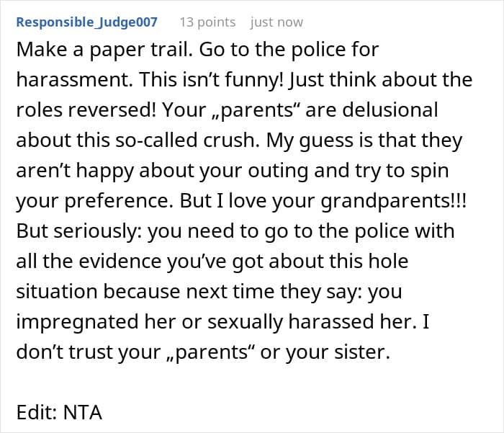This screenshot has width=504, height=433.
Task: Click the 'Edit: NTA' line
Action: coord(59,413)
